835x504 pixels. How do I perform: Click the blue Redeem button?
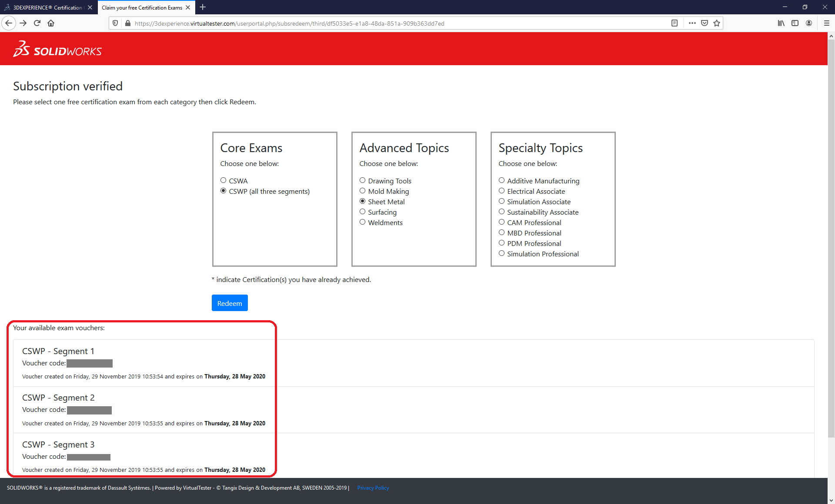(x=230, y=303)
